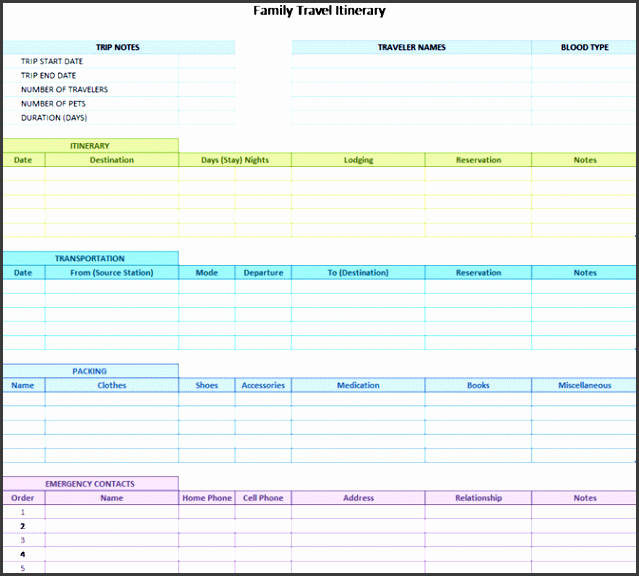Click the Name cell for emergency contact 1
This screenshot has width=639, height=576.
point(112,512)
